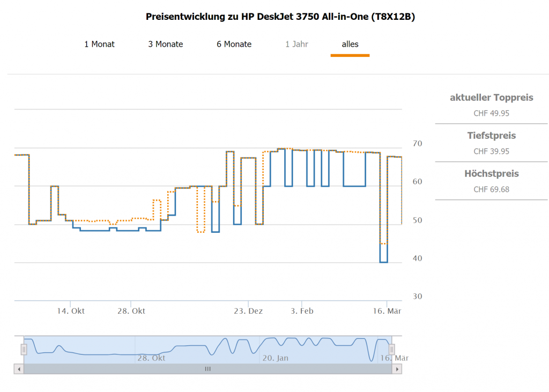Switch to the '3 Monate' range
Image resolution: width=549 pixels, height=392 pixels.
pyautogui.click(x=166, y=44)
